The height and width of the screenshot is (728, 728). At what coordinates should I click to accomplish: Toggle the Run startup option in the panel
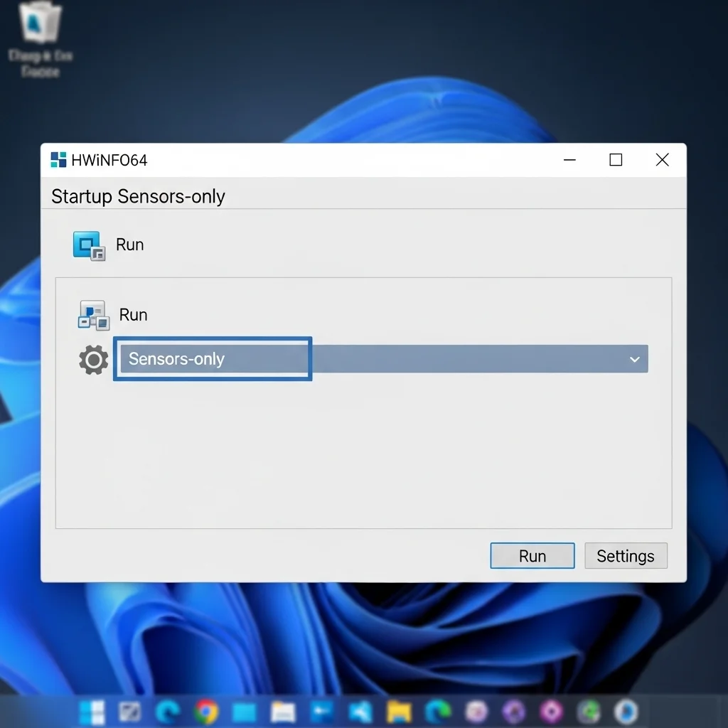[x=134, y=314]
